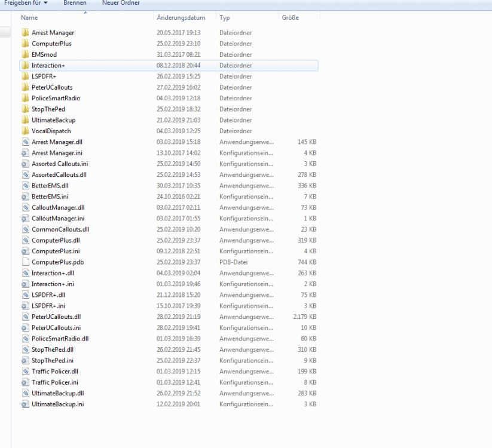This screenshot has width=492, height=448.
Task: Click the BetterEMS.ini file icon
Action: click(26, 197)
